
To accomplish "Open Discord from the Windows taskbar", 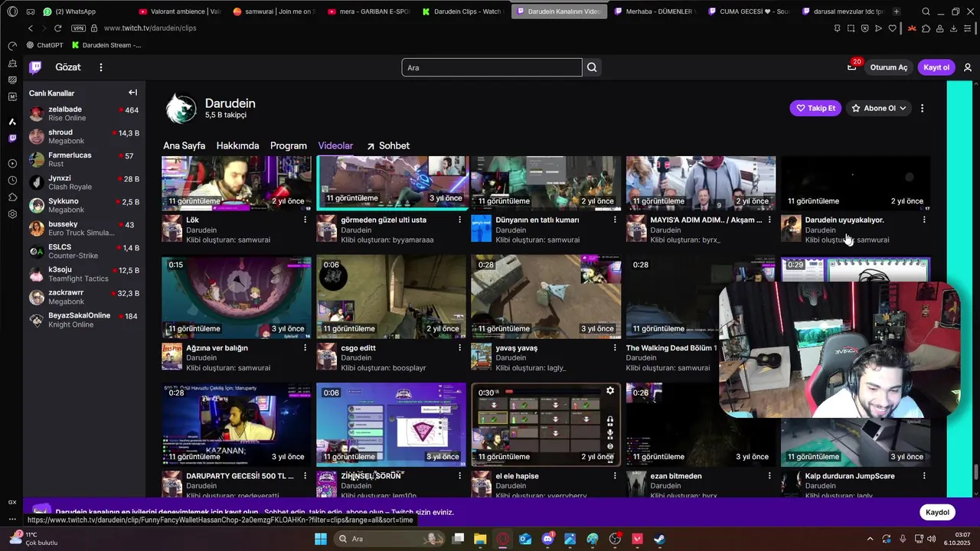I will pyautogui.click(x=547, y=539).
